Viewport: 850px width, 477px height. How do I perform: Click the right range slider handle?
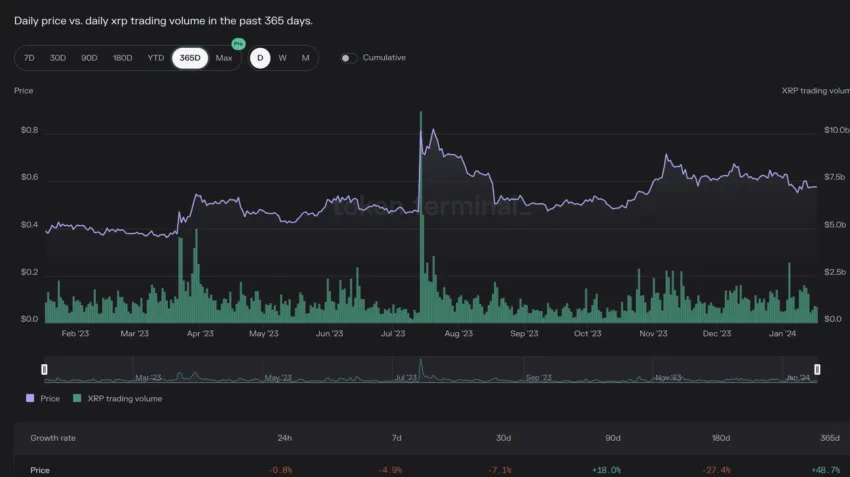(x=817, y=370)
